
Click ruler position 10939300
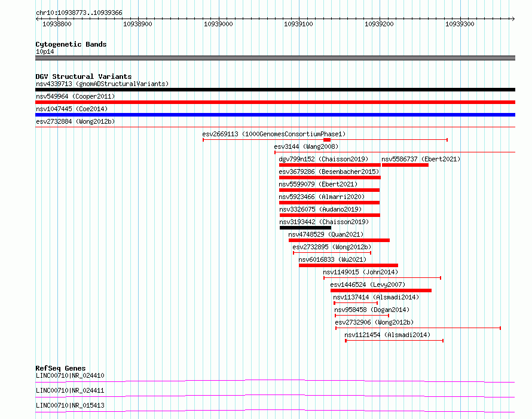click(460, 24)
